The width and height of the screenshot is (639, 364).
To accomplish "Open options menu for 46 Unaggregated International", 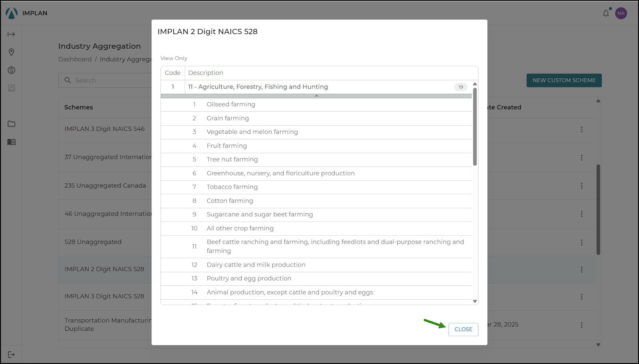I will [581, 214].
